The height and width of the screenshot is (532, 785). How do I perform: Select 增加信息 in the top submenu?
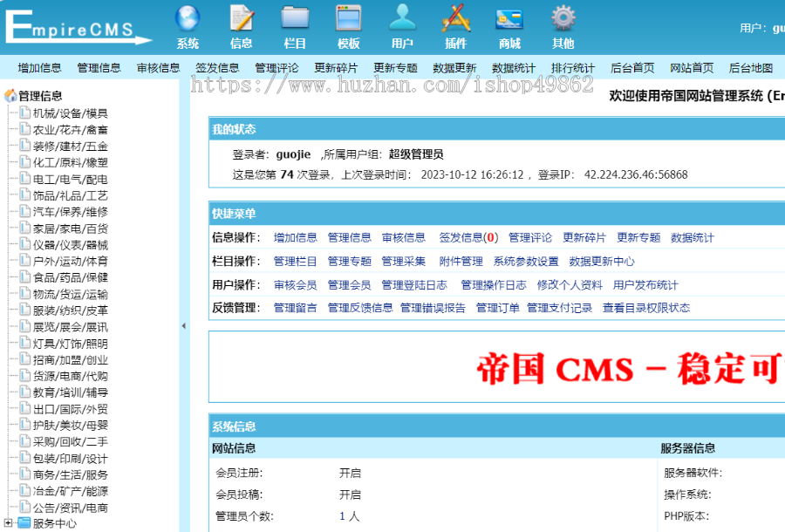pos(39,67)
